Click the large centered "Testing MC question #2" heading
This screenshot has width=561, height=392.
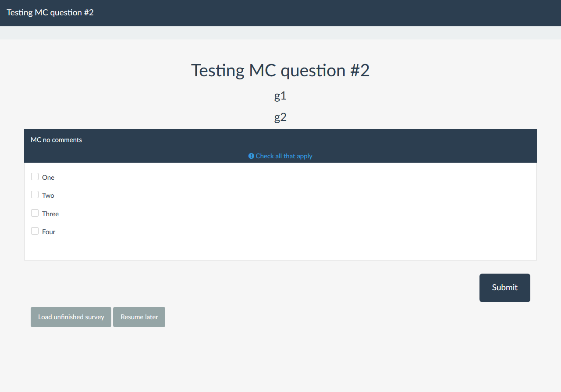280,71
